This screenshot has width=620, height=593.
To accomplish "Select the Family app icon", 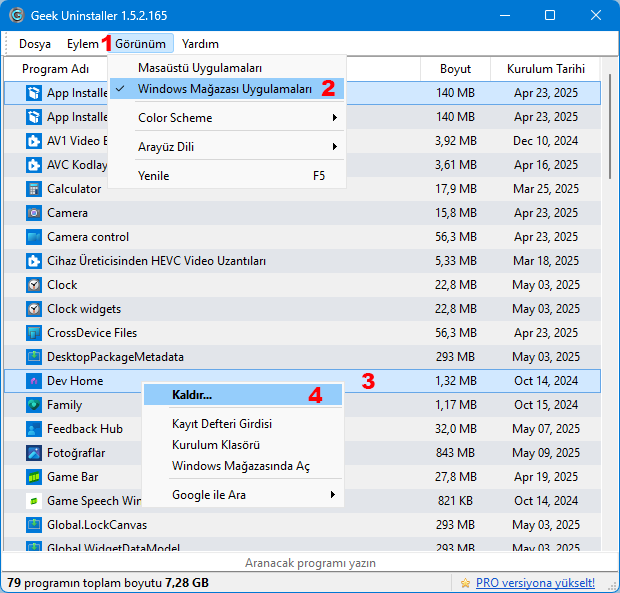I will click(34, 405).
